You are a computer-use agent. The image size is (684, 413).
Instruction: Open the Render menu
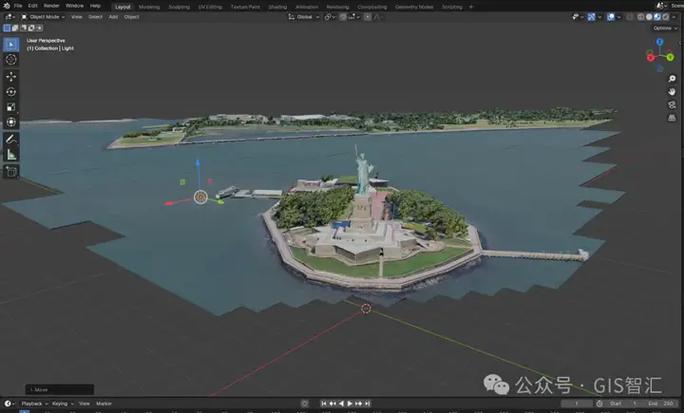point(51,6)
